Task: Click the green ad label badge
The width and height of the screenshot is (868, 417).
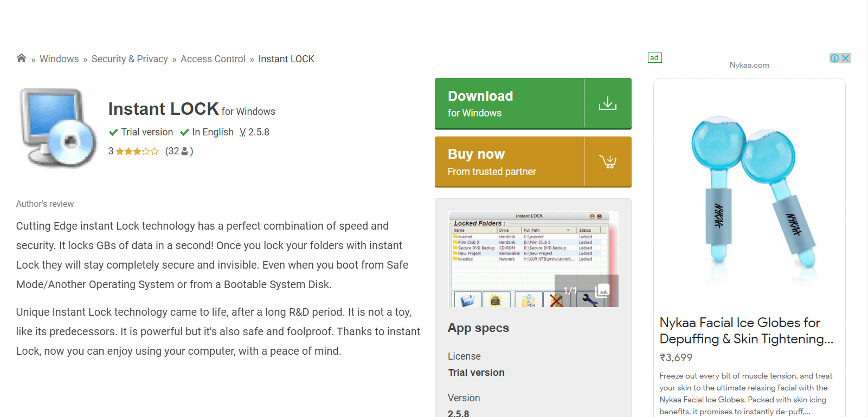Action: (x=655, y=58)
